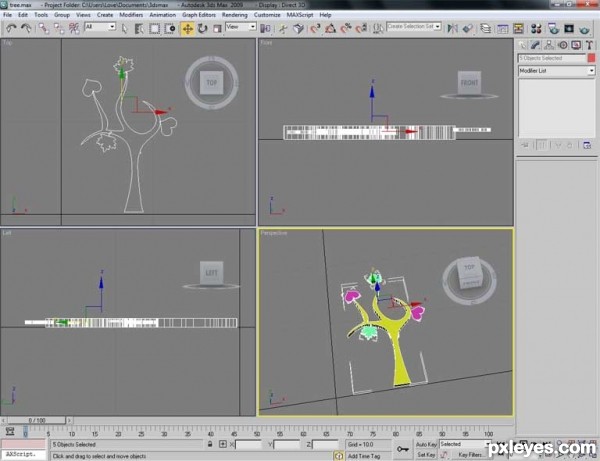Click the Use Pivot Point Center icon
Screen dimensions: 600x461
point(265,29)
